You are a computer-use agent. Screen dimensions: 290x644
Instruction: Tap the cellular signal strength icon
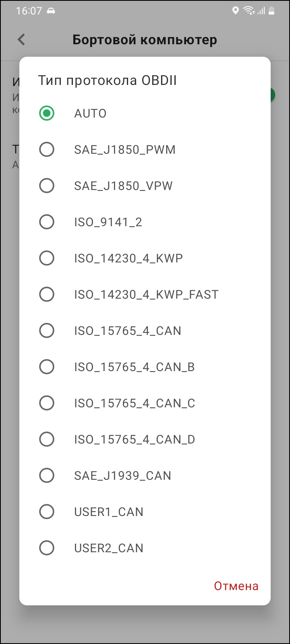click(x=261, y=11)
